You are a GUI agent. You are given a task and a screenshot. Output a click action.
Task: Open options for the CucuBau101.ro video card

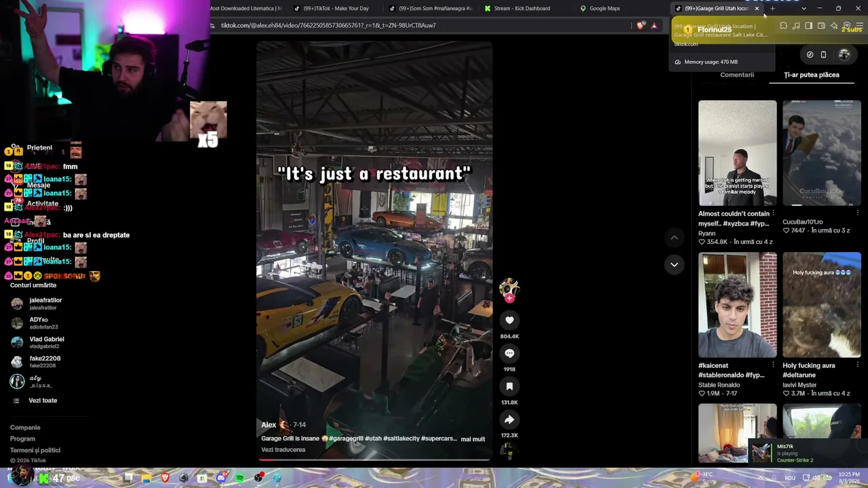pos(857,213)
